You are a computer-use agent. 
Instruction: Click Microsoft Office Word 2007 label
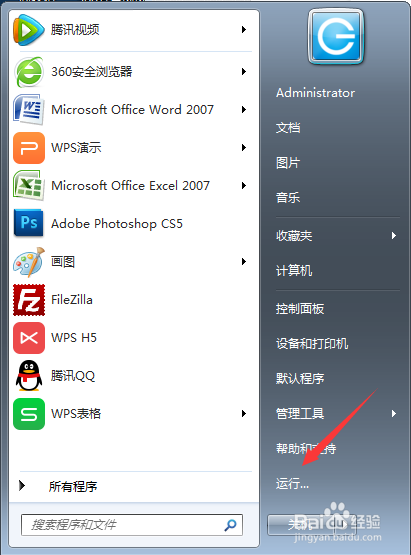coord(132,110)
